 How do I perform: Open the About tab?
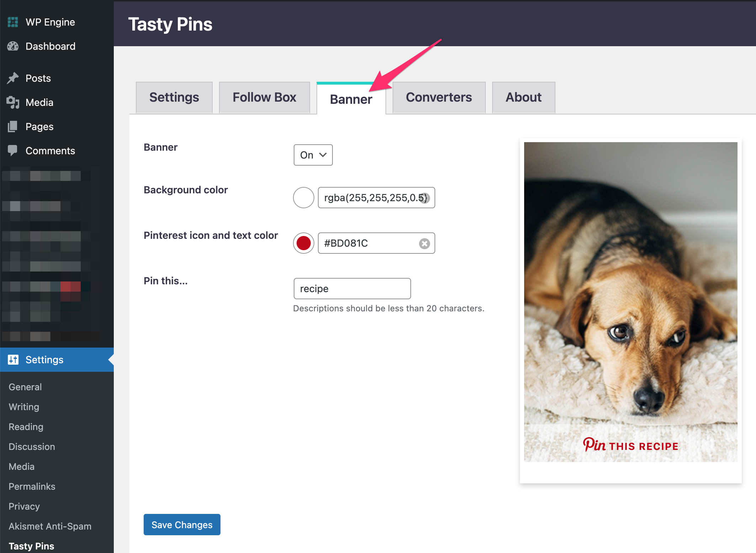[x=523, y=97]
